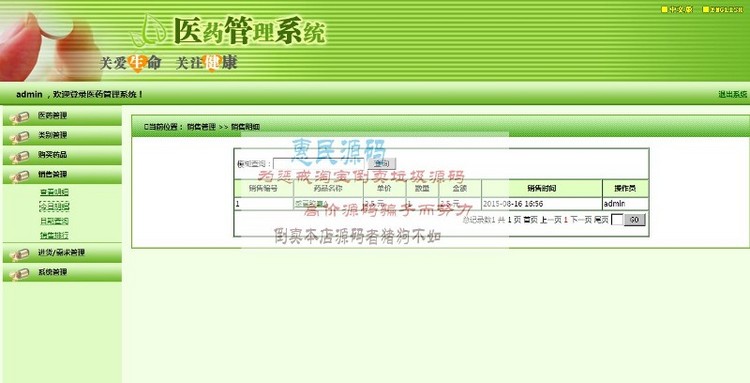
Task: Click the GO page jump button
Action: pyautogui.click(x=635, y=219)
